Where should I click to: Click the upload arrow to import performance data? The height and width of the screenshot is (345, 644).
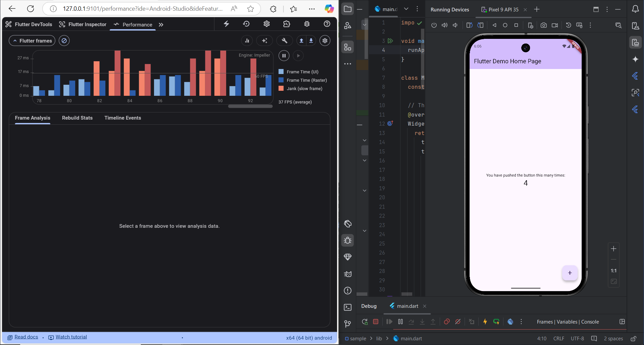tap(301, 41)
